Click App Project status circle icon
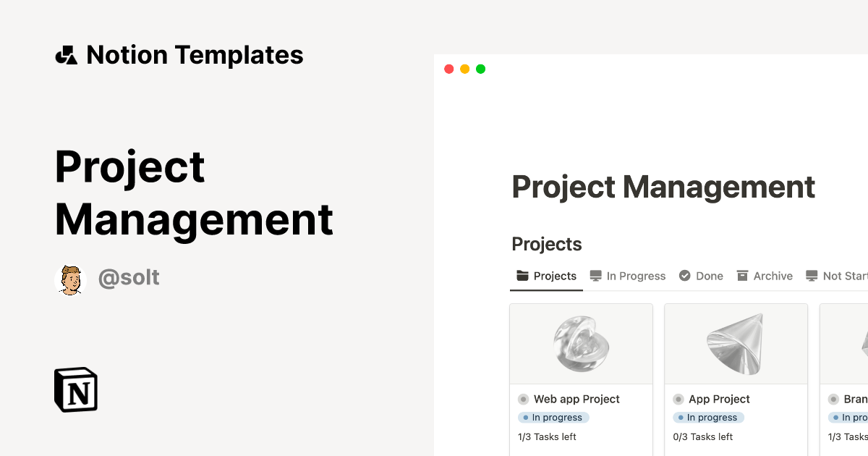Screen dimensions: 868x456 (678, 399)
